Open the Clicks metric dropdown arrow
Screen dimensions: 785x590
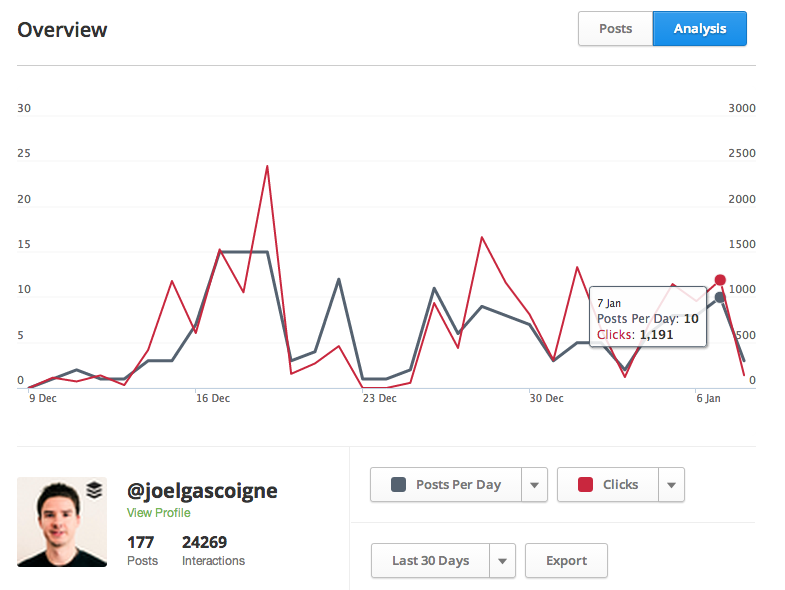(671, 485)
